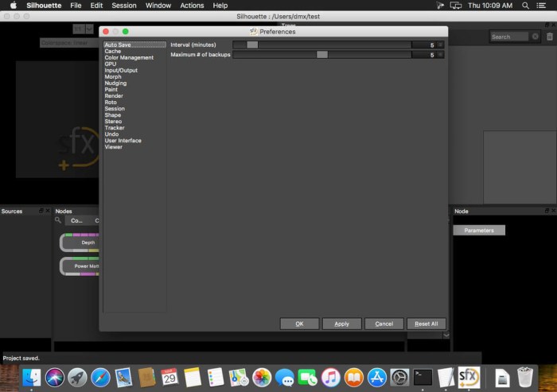Click the display mirroring menu bar icon
The width and height of the screenshot is (557, 392).
456,6
